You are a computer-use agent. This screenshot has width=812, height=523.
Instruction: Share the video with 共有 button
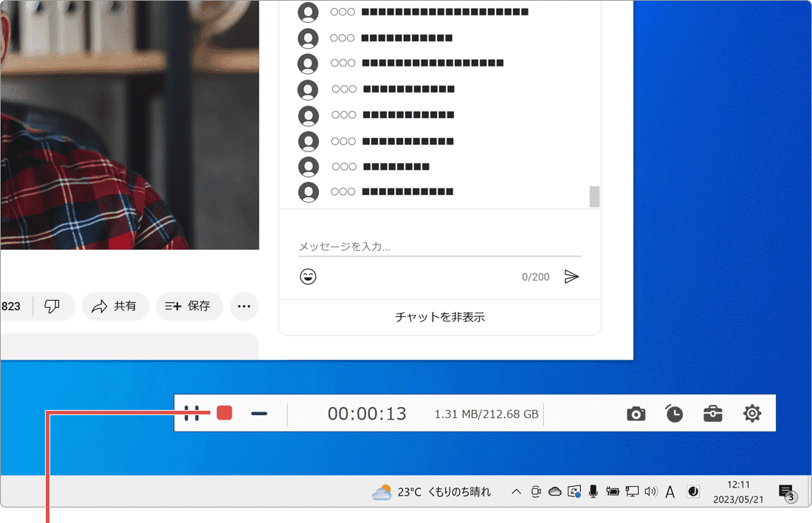tap(115, 306)
